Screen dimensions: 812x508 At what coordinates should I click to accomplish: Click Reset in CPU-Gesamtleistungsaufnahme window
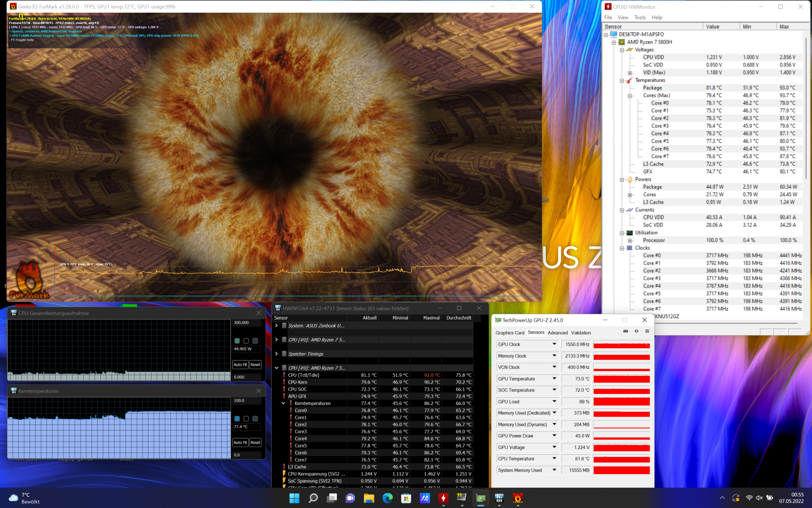pos(255,364)
